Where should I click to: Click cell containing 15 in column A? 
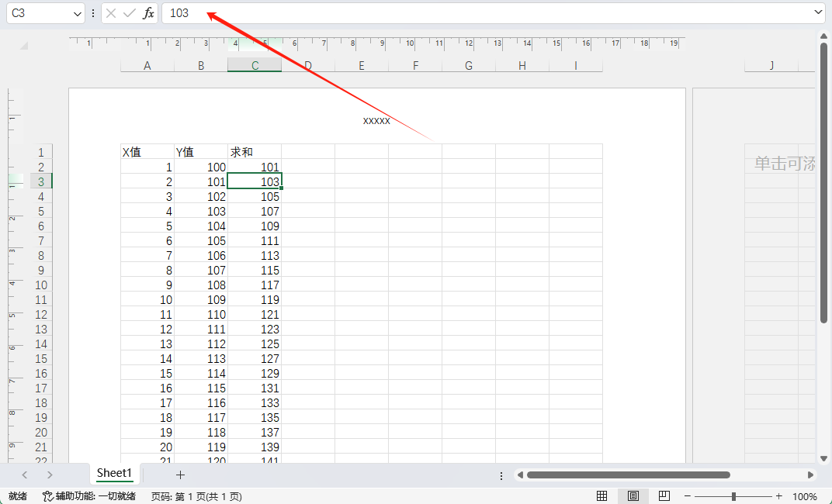(x=147, y=374)
